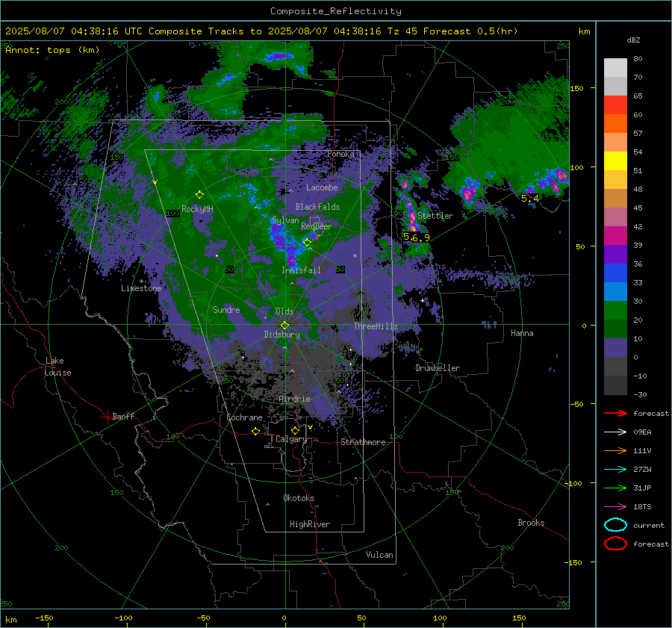Click the Calgary city label

coord(291,439)
